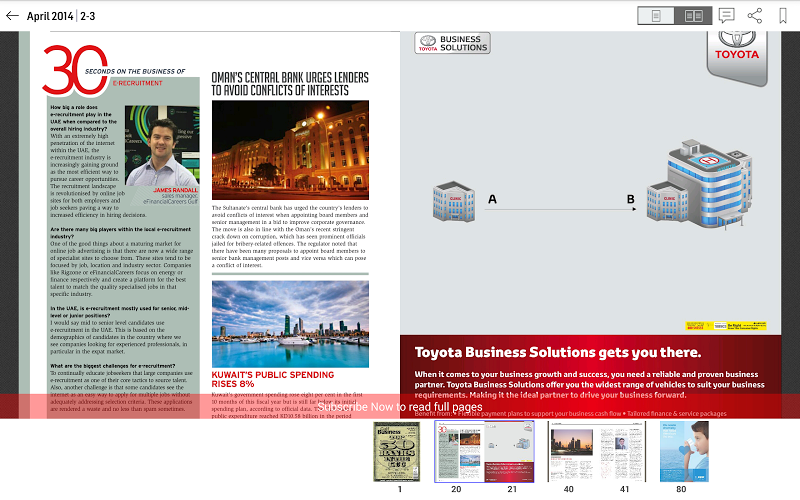Click the red 30 Seconds logo
800x500 pixels.
75,70
